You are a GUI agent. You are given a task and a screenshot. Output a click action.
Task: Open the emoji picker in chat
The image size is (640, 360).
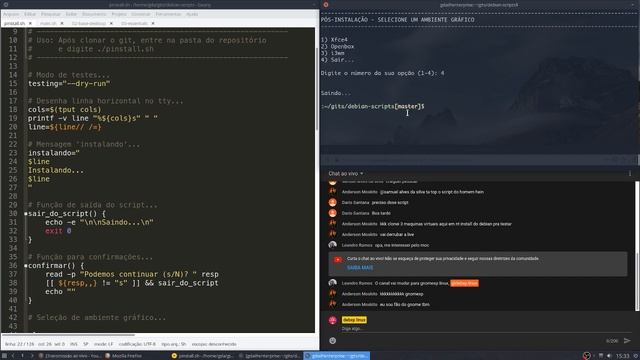(x=333, y=340)
